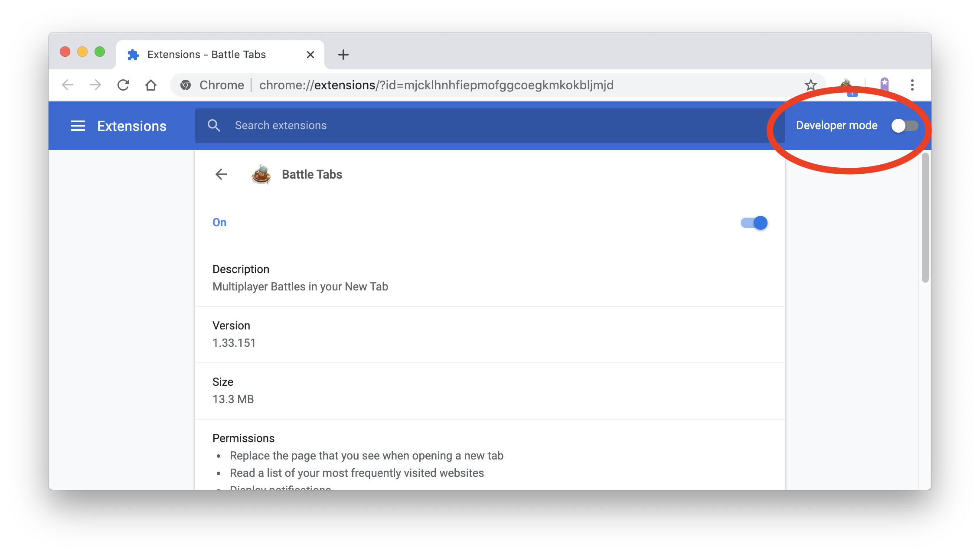980x554 pixels.
Task: Select the Extensions - Battle Tabs tab
Action: (x=206, y=55)
